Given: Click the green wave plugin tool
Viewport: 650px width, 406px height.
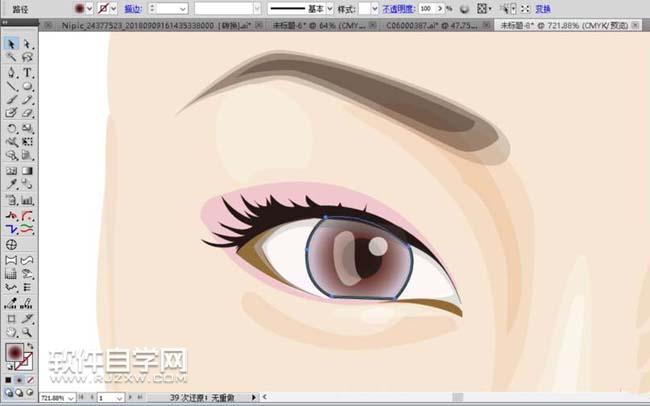Looking at the screenshot, I should (x=27, y=229).
